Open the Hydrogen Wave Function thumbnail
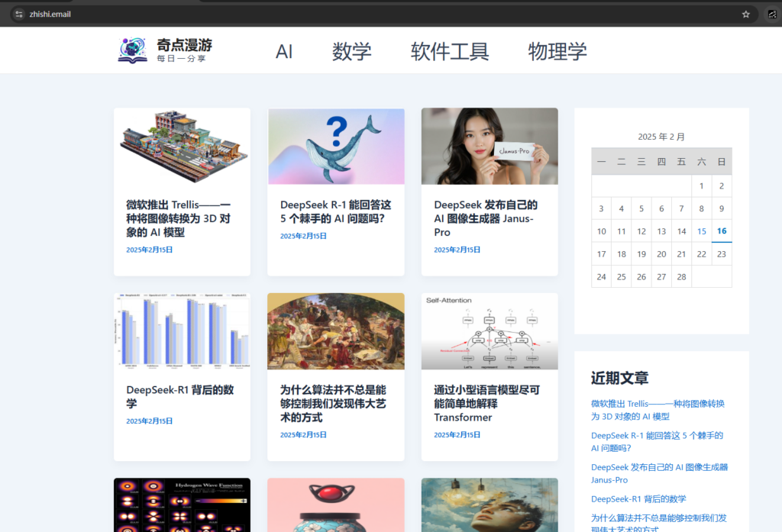 tap(182, 505)
